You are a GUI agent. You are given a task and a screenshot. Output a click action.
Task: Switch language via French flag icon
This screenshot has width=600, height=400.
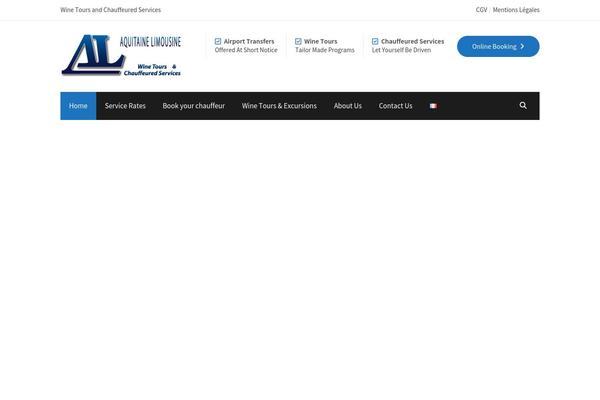click(433, 106)
